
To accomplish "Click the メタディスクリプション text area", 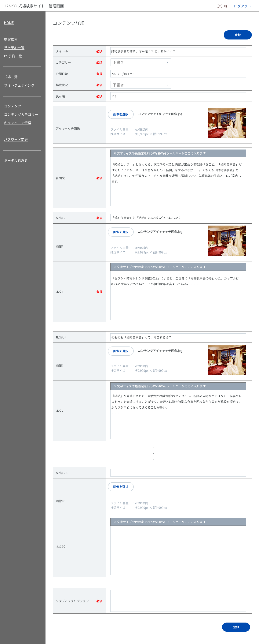I will coord(178,601).
